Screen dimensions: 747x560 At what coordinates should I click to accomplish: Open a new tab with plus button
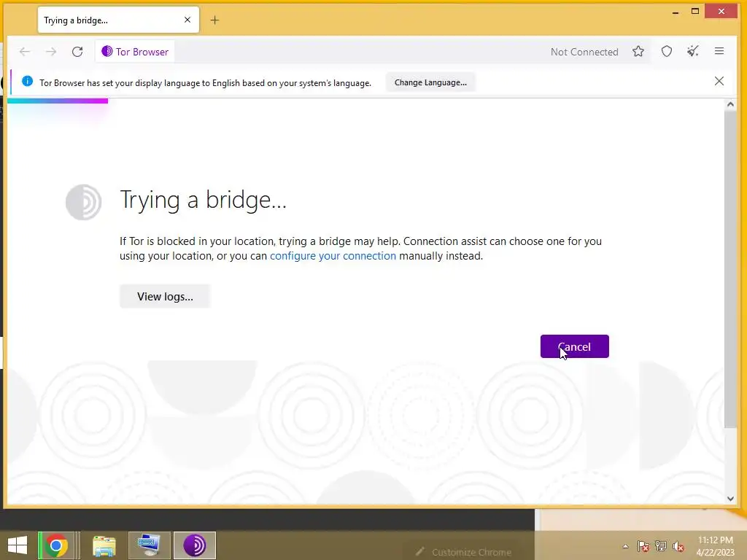[215, 20]
